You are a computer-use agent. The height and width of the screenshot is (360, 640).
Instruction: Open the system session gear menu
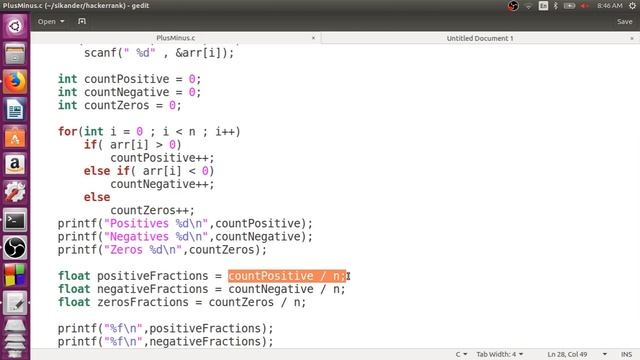click(632, 6)
